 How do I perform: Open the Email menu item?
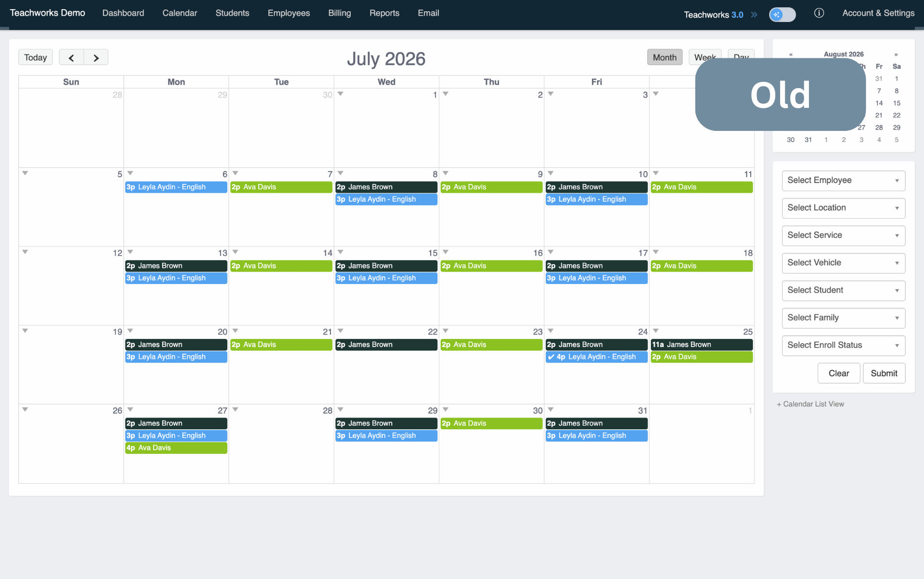428,13
